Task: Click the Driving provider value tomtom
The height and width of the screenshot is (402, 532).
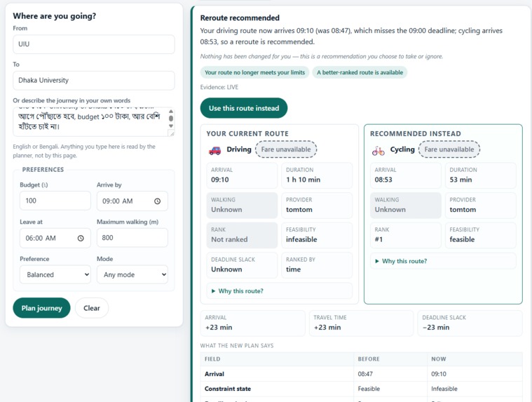Action: pos(299,210)
